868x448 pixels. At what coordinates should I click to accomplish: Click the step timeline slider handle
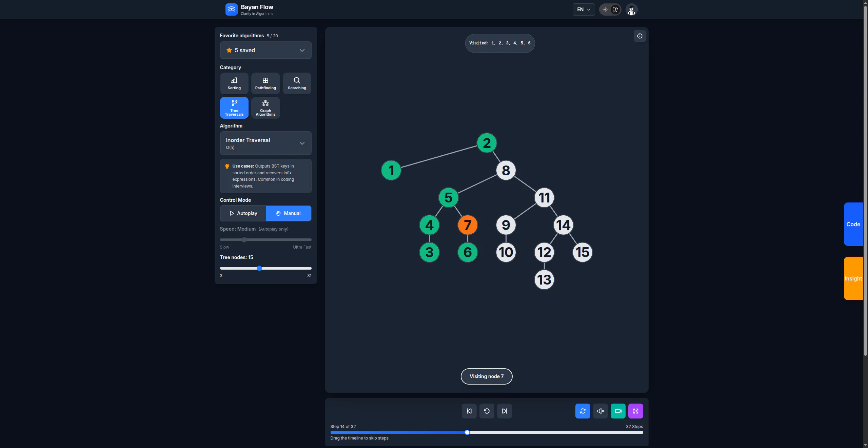click(467, 432)
